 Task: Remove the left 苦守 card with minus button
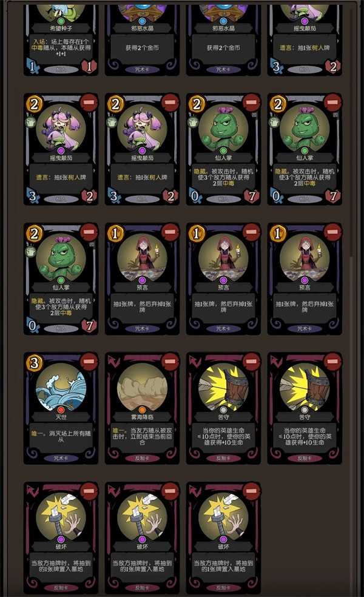[x=251, y=362]
